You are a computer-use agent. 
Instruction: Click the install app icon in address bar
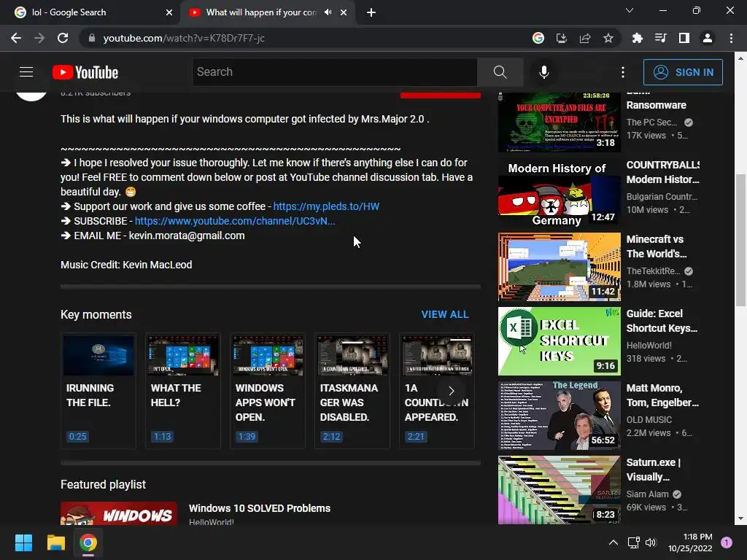point(562,38)
